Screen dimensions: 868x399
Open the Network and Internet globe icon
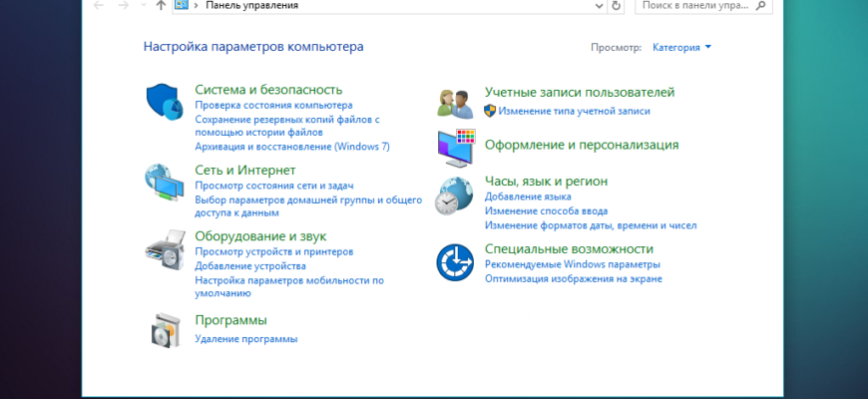click(x=165, y=183)
